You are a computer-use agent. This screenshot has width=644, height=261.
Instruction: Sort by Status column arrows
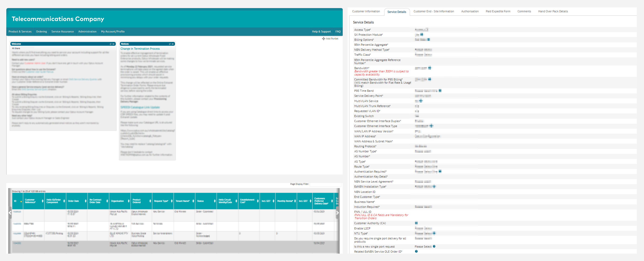click(214, 201)
